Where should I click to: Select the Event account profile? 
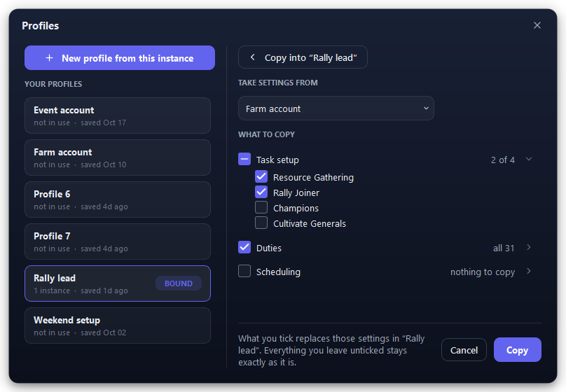(x=118, y=115)
